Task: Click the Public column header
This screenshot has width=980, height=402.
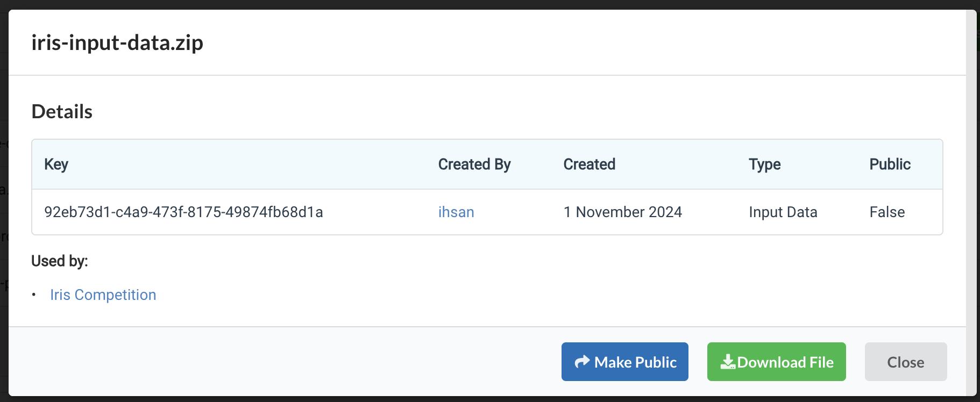Action: (x=890, y=164)
